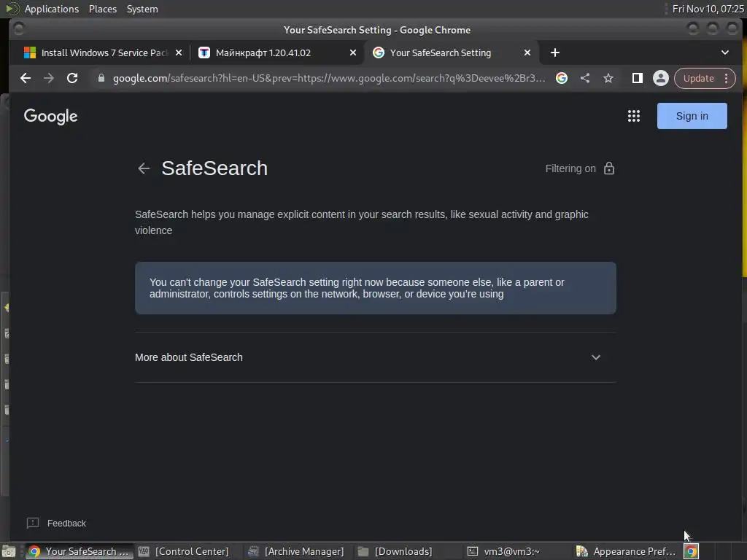Open a new tab with plus

(555, 52)
